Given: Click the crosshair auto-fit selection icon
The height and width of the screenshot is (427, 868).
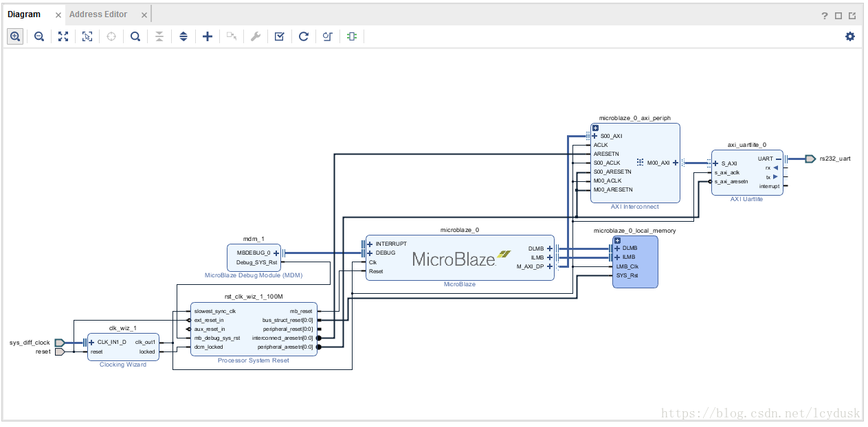Looking at the screenshot, I should pos(111,36).
